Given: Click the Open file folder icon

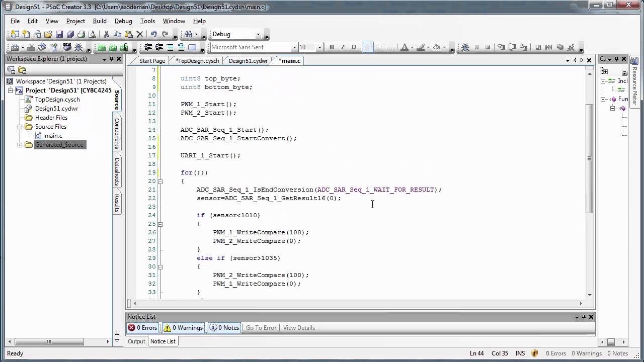Looking at the screenshot, I should (48, 34).
